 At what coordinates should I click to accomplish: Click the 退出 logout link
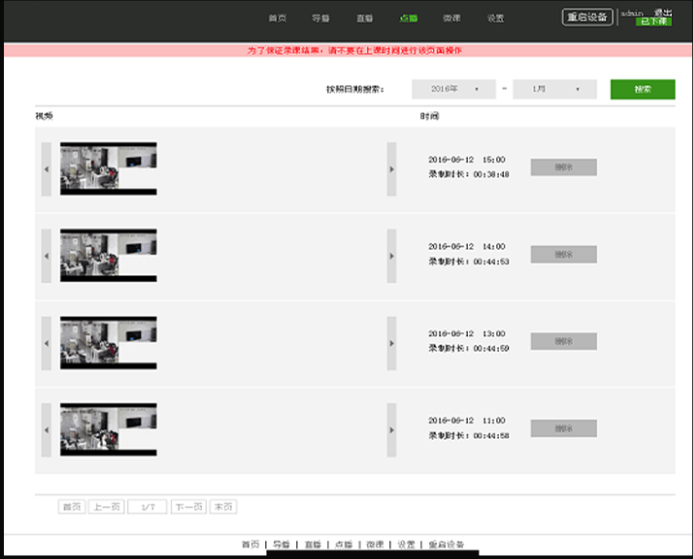point(663,12)
